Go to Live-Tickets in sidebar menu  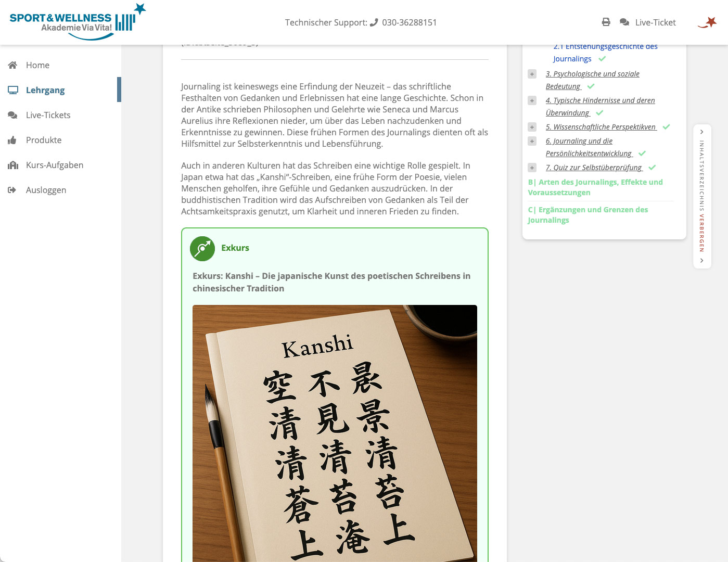click(48, 115)
